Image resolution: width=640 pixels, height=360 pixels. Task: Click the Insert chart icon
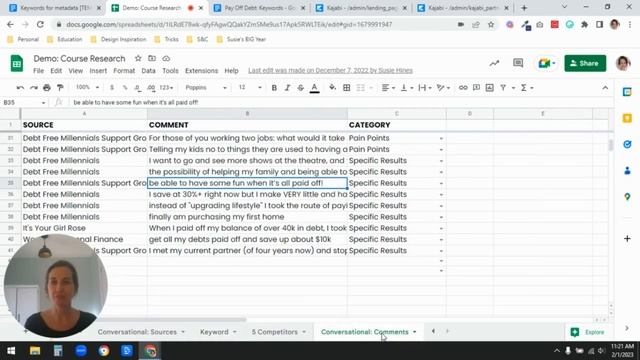[489, 88]
